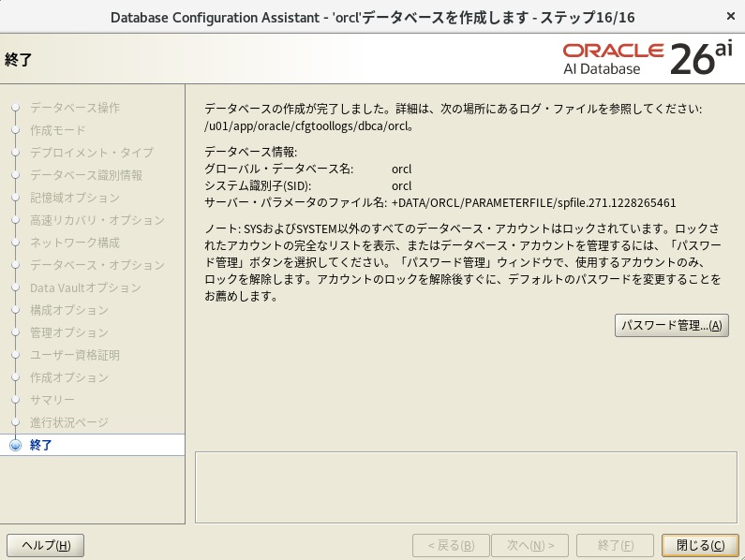Viewport: 745px width, 560px height.
Task: Click the empty message area at bottom
Action: coord(466,487)
